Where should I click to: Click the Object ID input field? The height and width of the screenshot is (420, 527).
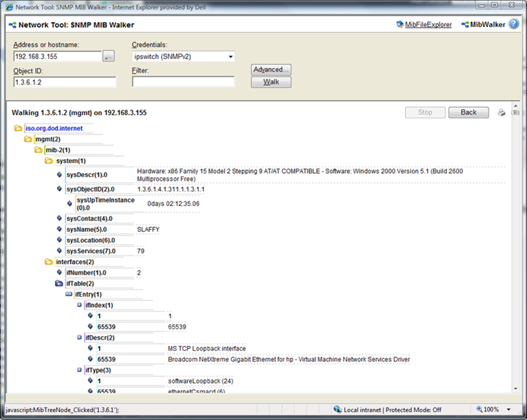pos(65,82)
